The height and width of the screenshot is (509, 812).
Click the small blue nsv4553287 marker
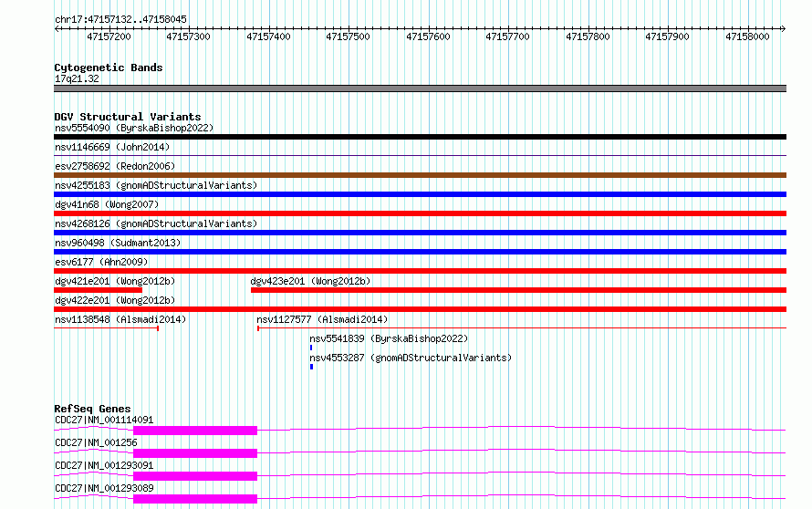311,367
